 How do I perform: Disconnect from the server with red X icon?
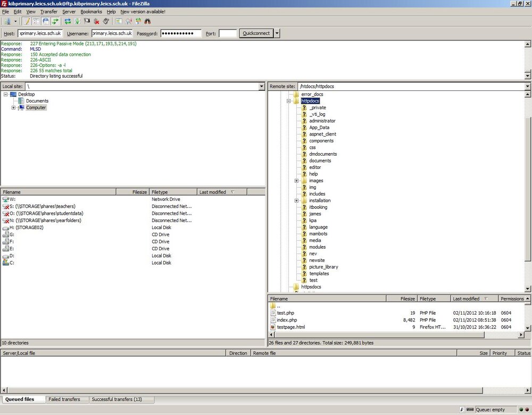96,21
